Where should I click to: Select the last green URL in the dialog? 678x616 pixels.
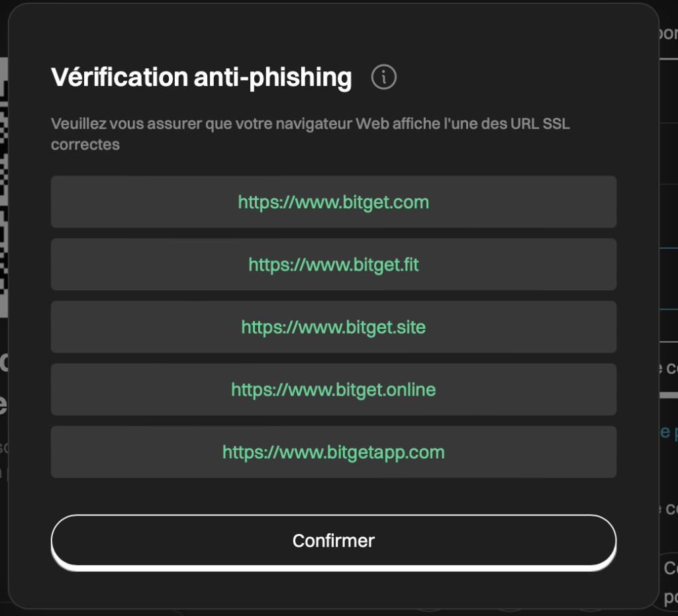tap(333, 452)
